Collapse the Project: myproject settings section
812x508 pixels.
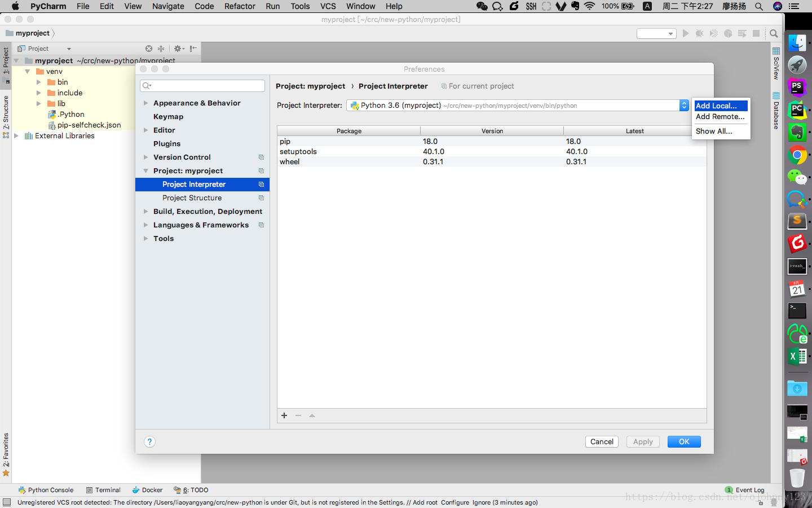tap(146, 171)
